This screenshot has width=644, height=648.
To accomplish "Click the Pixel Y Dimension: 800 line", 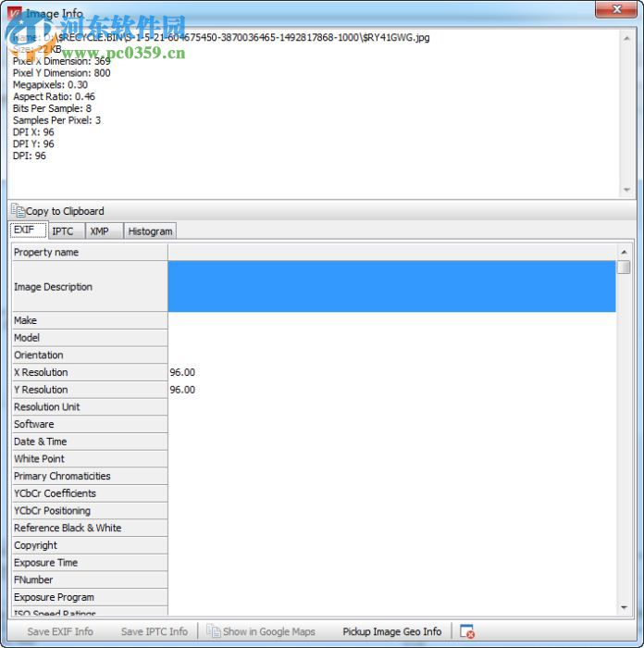I will pyautogui.click(x=62, y=73).
